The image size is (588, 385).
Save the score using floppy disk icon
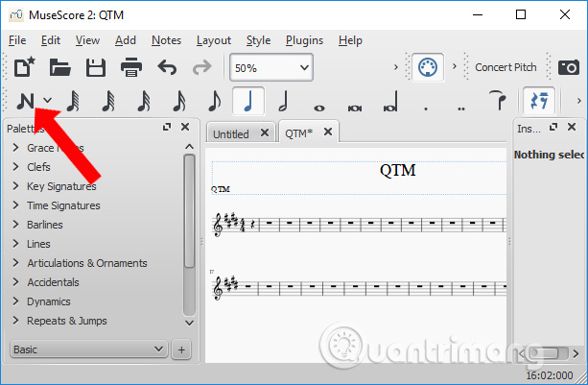(96, 67)
